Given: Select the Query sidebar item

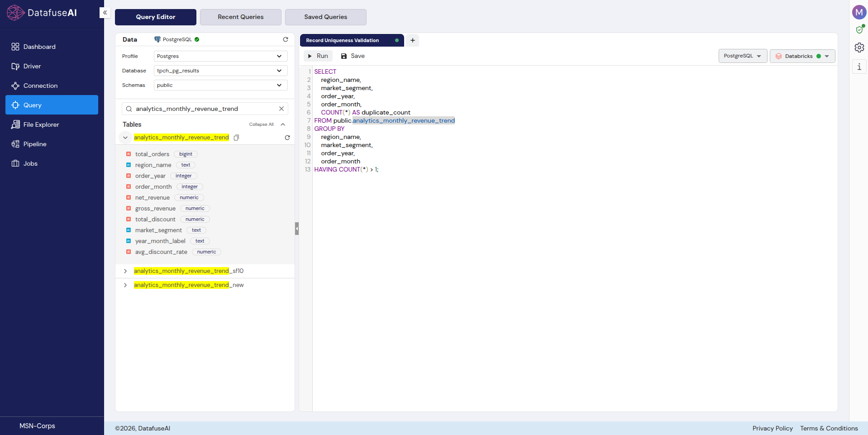Looking at the screenshot, I should tap(52, 105).
